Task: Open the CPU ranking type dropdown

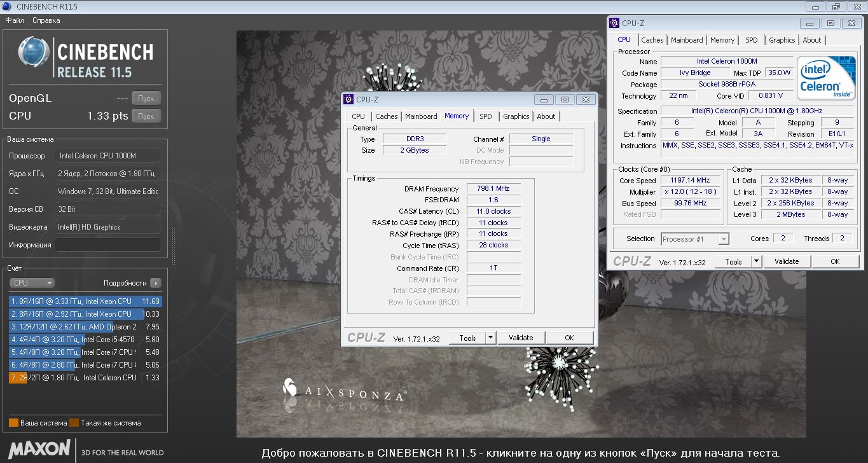Action: click(x=32, y=283)
